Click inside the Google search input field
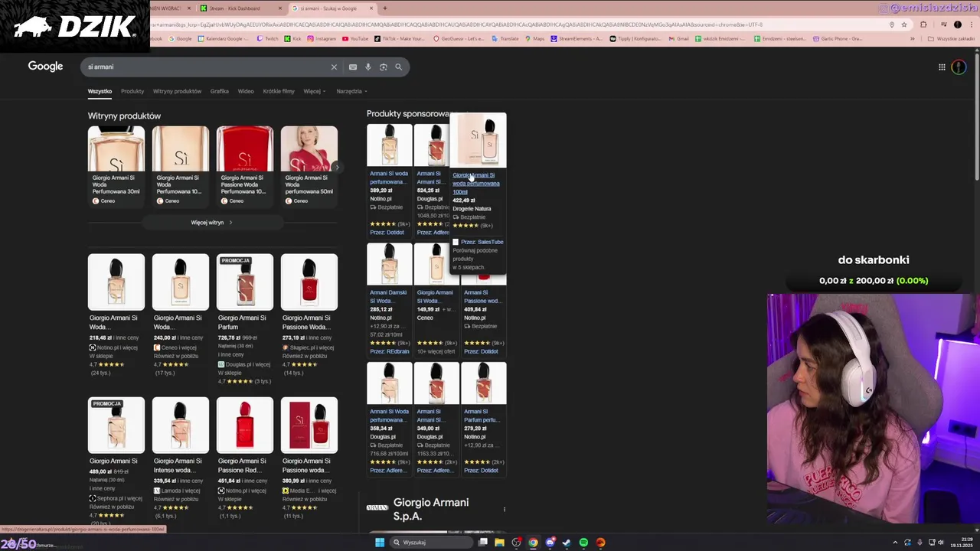Viewport: 980px width, 551px height. tap(207, 67)
